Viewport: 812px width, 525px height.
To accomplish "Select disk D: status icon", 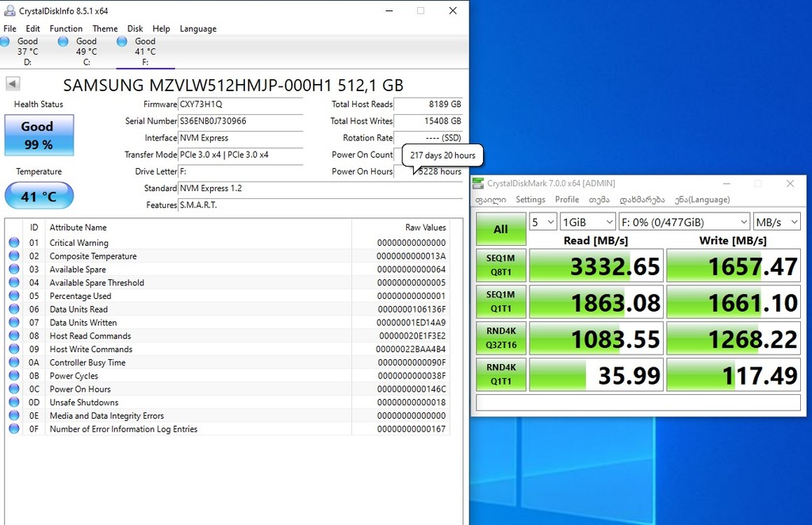I will tap(6, 41).
